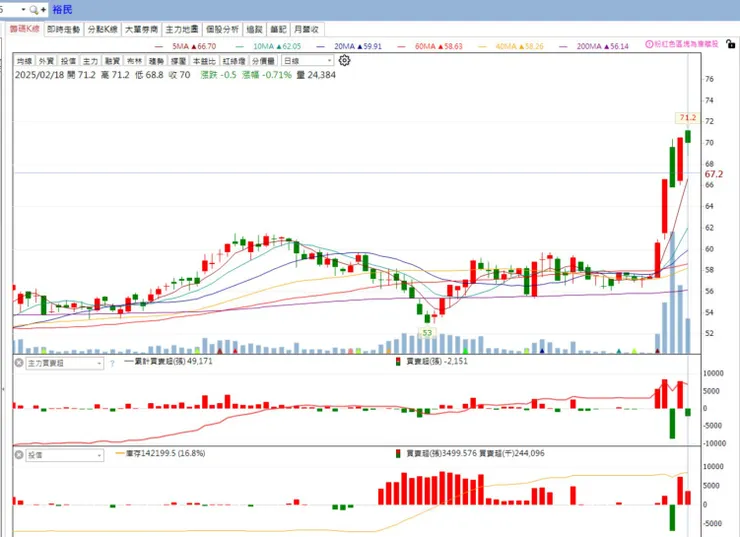The width and height of the screenshot is (740, 537).
Task: Click the tallest blue volume bar
Action: [x=672, y=293]
